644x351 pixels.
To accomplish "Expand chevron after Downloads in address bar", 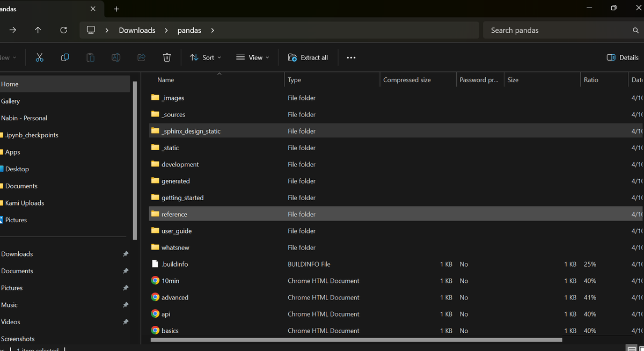I will [x=166, y=31].
